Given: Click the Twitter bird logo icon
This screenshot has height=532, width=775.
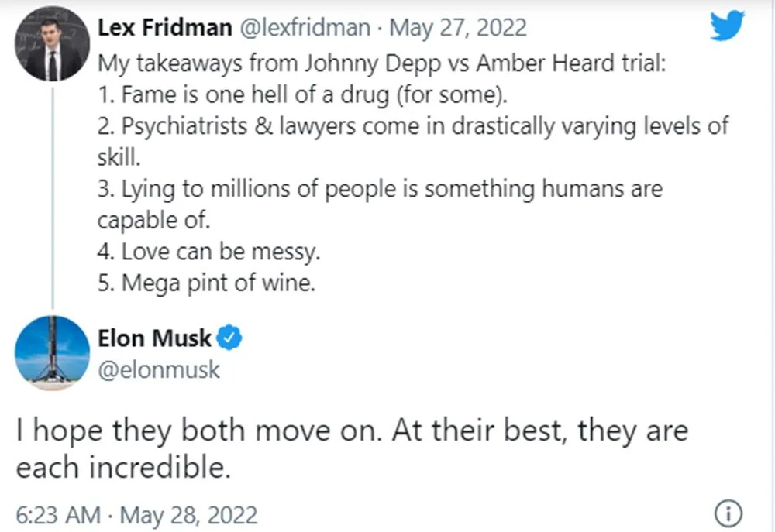Looking at the screenshot, I should pos(727,26).
